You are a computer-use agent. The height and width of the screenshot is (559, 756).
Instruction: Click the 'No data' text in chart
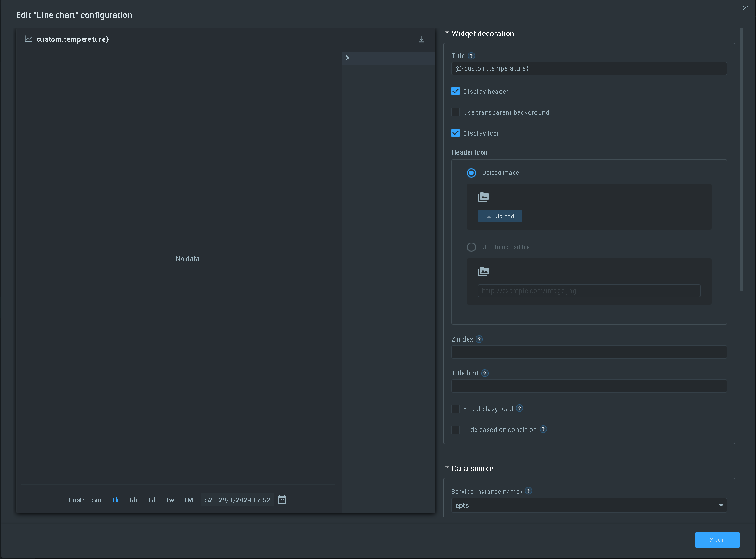tap(188, 259)
